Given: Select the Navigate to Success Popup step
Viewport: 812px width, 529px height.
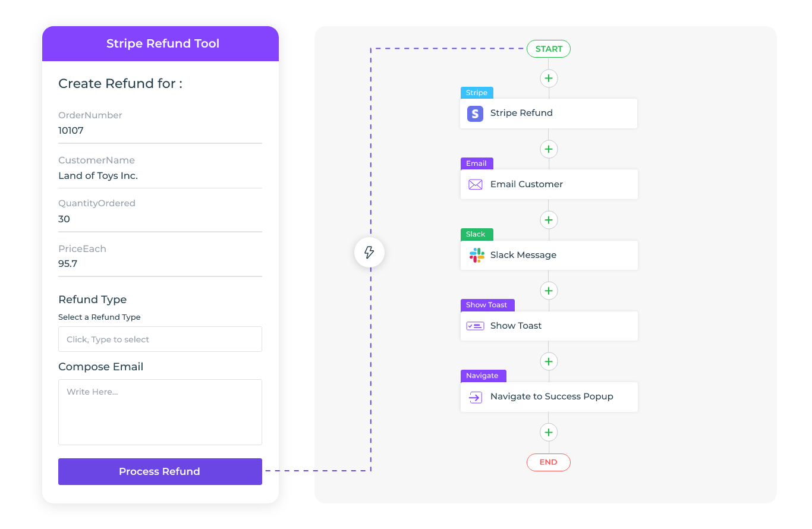Looking at the screenshot, I should 551,397.
